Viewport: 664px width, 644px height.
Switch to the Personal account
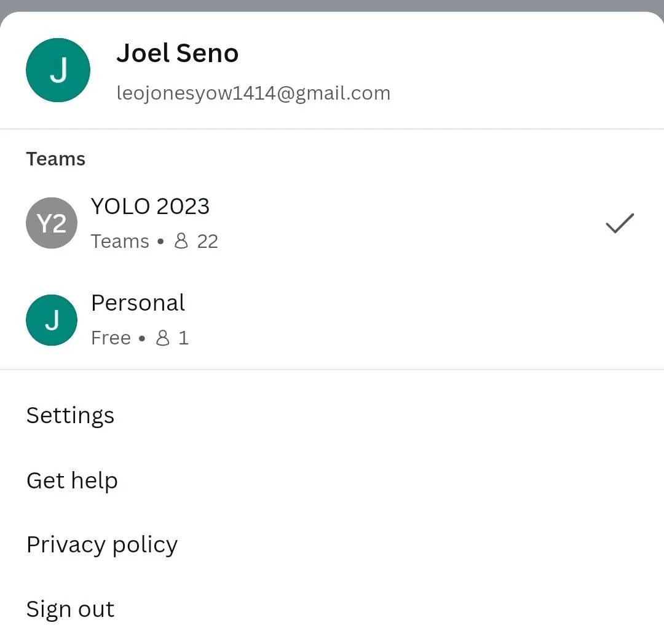(x=332, y=320)
